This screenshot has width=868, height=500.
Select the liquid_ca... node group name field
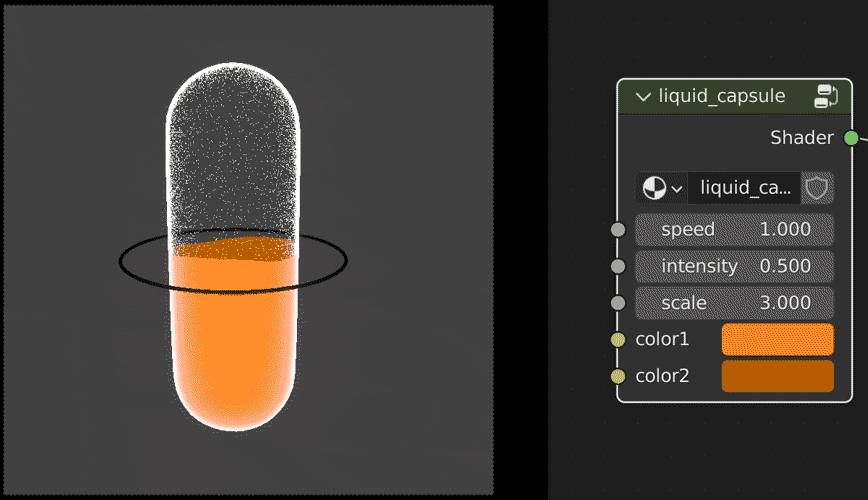[745, 188]
